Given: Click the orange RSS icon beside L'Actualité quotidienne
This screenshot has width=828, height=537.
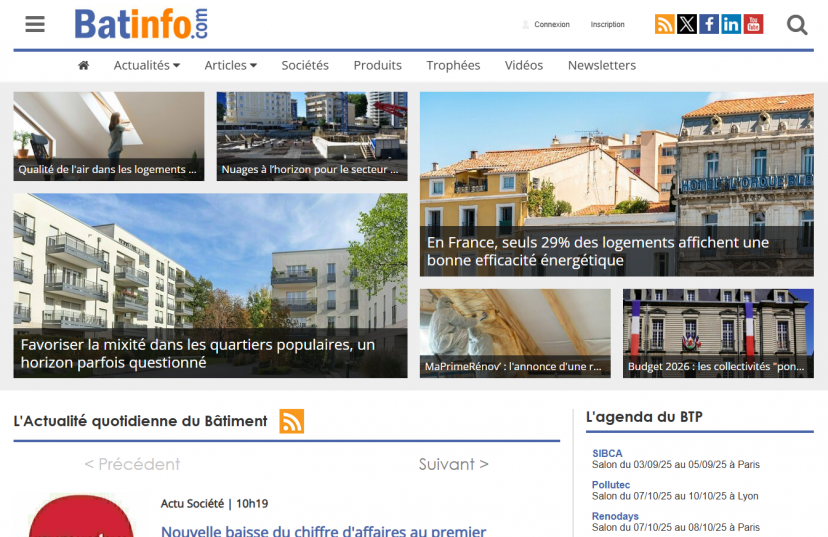Looking at the screenshot, I should tap(291, 421).
